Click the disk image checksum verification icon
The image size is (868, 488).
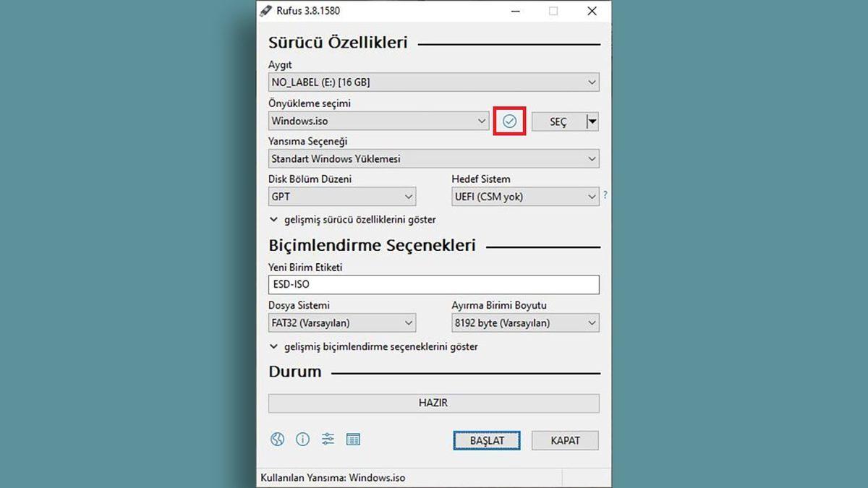pos(509,121)
